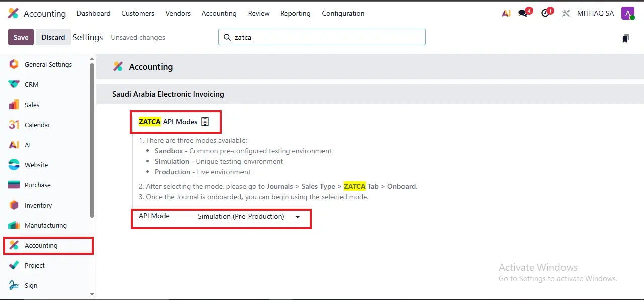Switch company via MITHAQ SA

coord(595,13)
